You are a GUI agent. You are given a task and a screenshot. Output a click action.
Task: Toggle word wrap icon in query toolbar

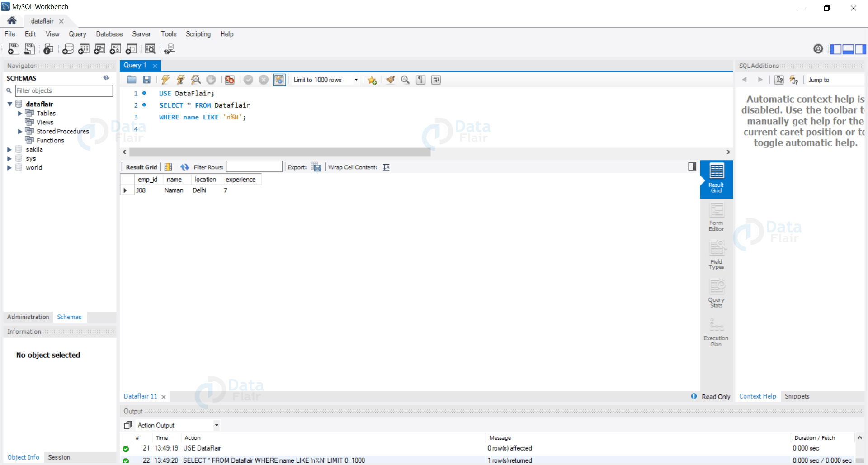436,80
